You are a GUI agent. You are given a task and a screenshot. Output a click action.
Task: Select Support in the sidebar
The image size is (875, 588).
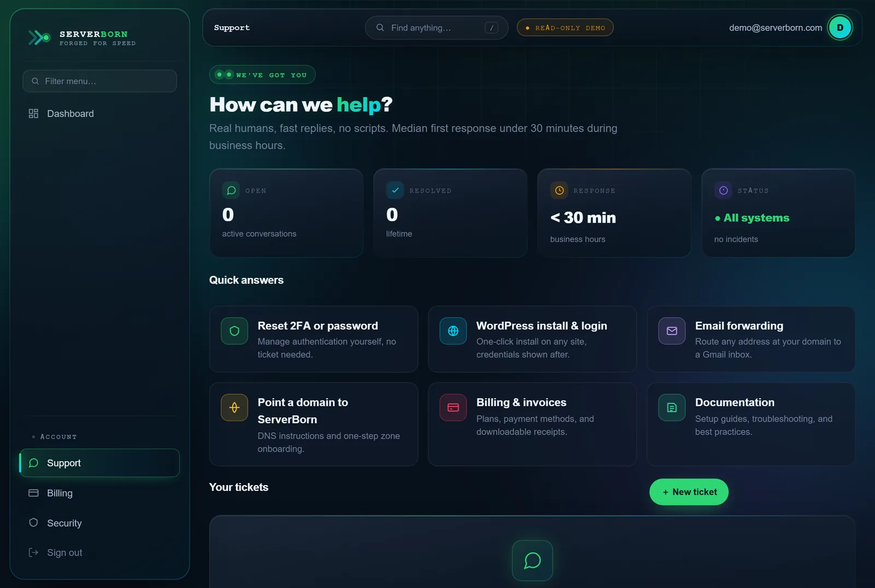100,463
